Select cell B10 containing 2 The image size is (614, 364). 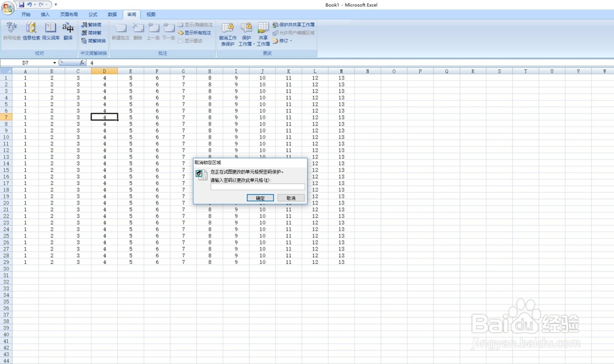tap(52, 137)
